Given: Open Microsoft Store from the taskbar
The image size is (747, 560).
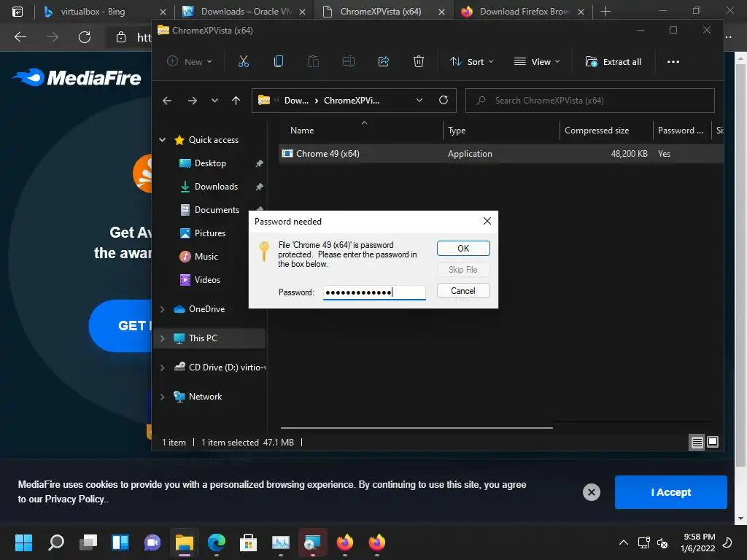Looking at the screenshot, I should click(248, 542).
